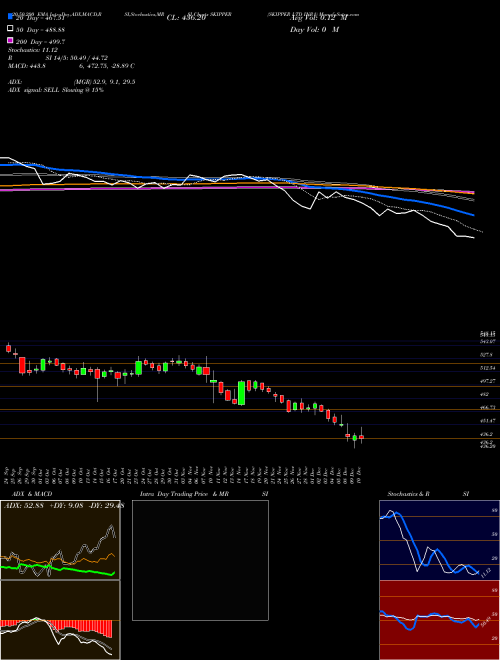Select the 'MACD: 443.8' readout line
Screen dimensions: 500x660
click(x=71, y=66)
